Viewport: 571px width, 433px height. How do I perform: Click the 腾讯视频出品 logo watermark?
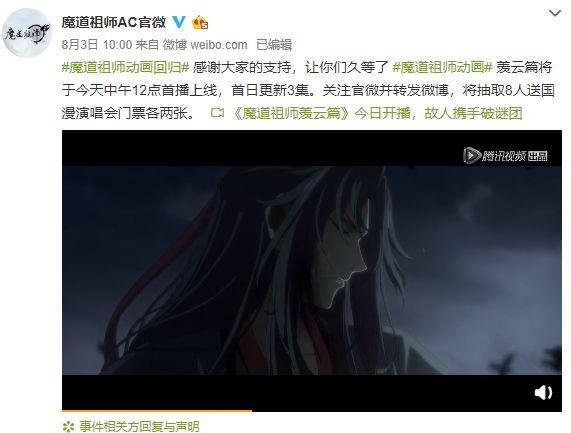[x=505, y=156]
